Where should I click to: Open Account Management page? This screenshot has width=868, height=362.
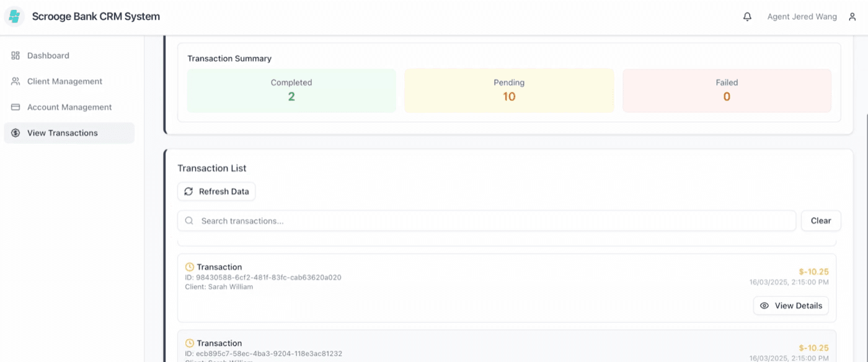click(x=69, y=107)
